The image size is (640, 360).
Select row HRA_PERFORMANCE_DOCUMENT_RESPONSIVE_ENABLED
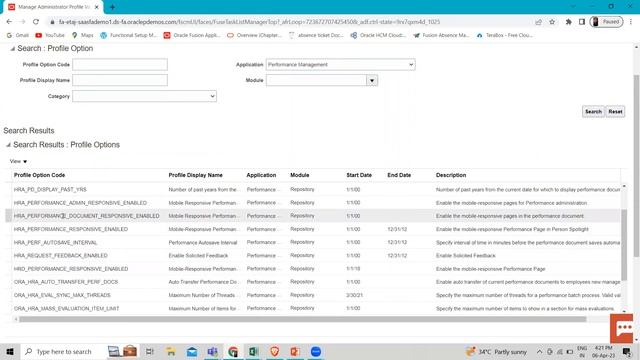pos(313,216)
